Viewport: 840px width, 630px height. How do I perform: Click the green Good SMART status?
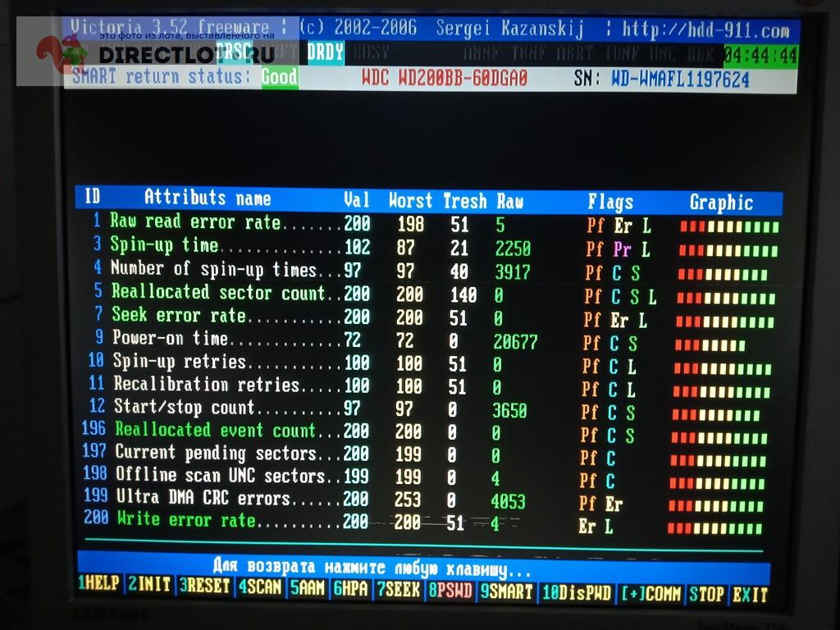click(x=279, y=76)
